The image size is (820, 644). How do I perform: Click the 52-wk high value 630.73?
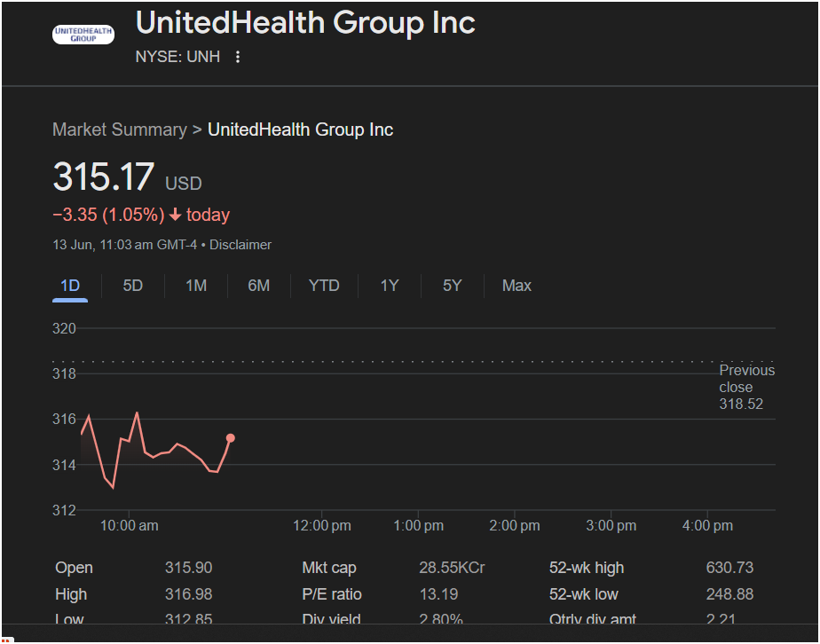click(x=729, y=568)
